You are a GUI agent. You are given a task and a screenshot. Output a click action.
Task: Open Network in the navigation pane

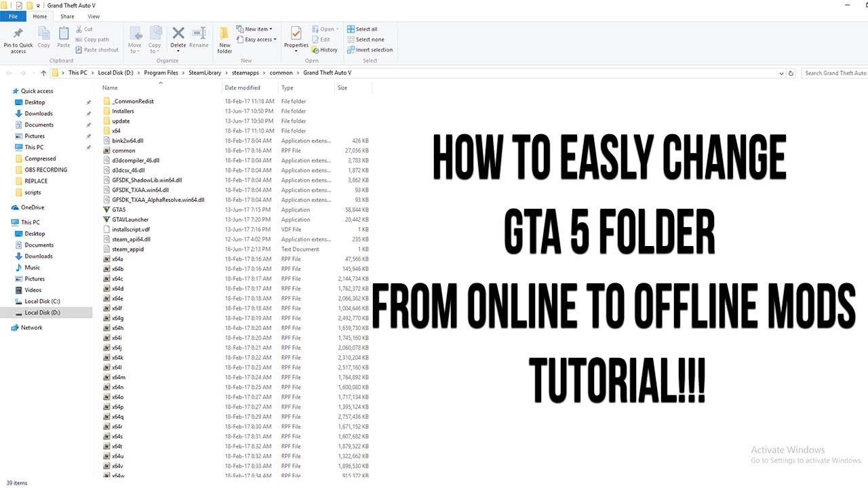tap(27, 327)
